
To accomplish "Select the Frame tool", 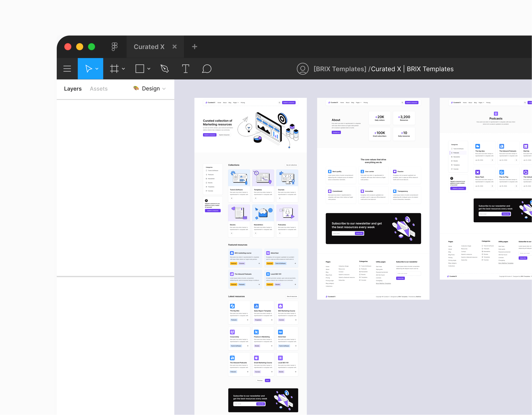I will click(114, 68).
